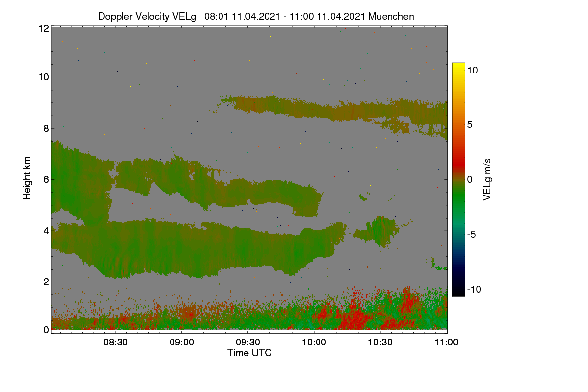Click the Muenchen text in the title
Viewport: 588px width, 392px height.
pyautogui.click(x=391, y=16)
